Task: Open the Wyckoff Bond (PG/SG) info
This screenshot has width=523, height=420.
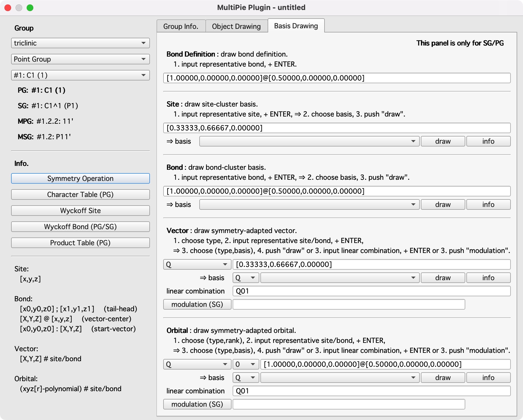Action: tap(80, 227)
